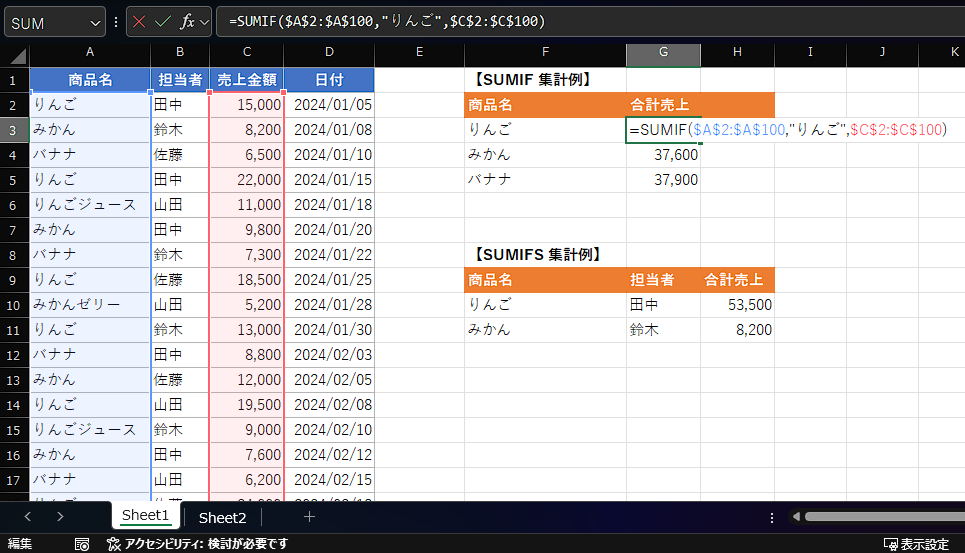Expand the dropdown arrow next to fx
The width and height of the screenshot is (965, 553).
pyautogui.click(x=205, y=22)
